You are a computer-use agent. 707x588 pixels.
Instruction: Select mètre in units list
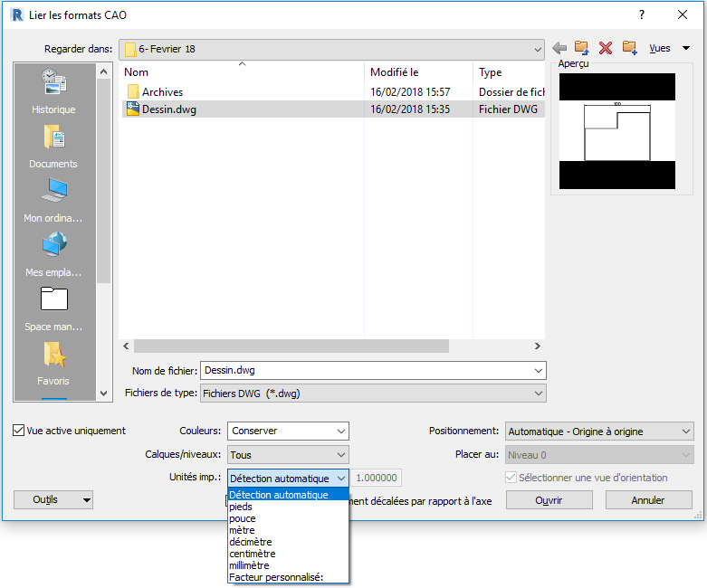tap(288, 530)
